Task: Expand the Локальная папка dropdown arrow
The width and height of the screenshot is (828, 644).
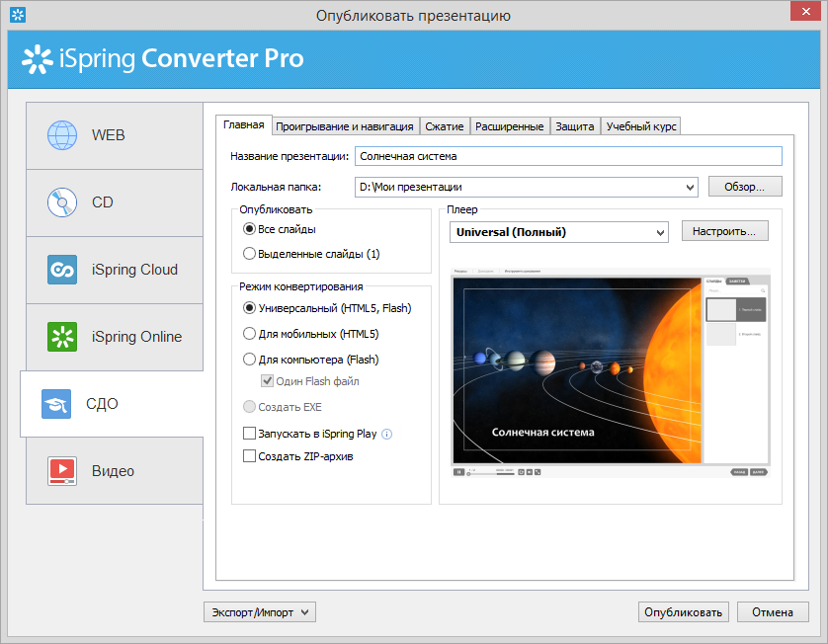Action: [690, 188]
